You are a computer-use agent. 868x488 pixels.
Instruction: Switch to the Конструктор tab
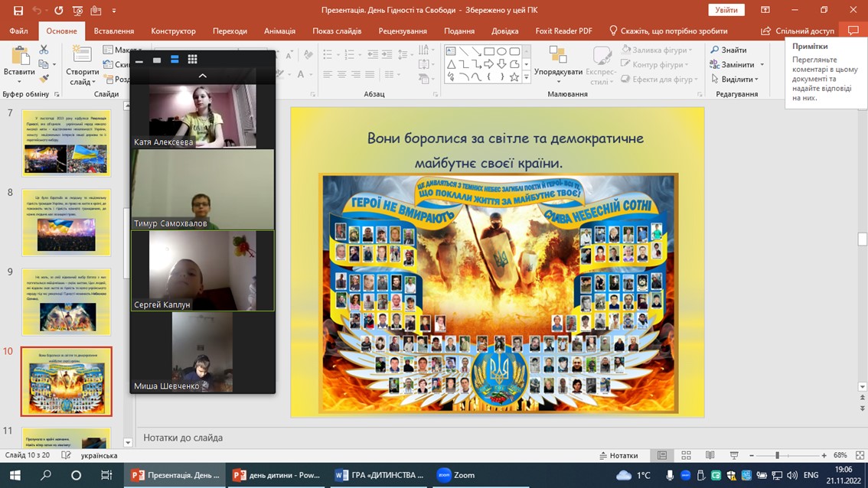(x=173, y=31)
